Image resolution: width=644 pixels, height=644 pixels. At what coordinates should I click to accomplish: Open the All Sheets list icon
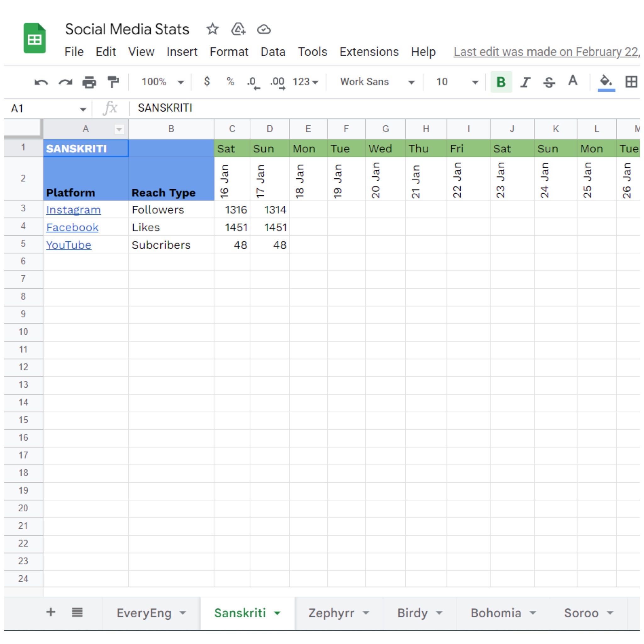pos(77,612)
